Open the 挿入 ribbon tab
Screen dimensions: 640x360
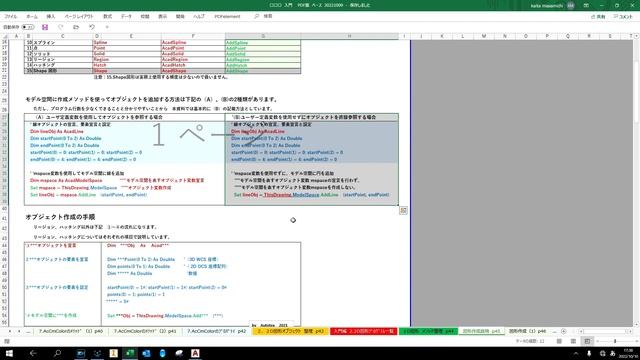[x=51, y=16]
